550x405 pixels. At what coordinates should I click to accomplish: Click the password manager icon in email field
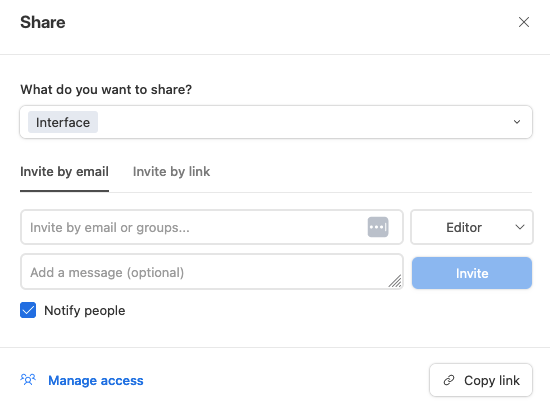[378, 227]
